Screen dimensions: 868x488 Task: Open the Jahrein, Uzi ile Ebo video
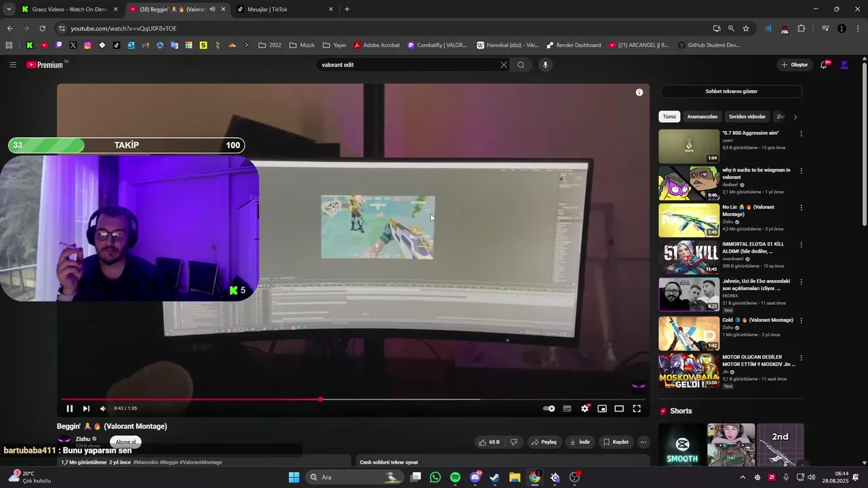click(x=689, y=294)
